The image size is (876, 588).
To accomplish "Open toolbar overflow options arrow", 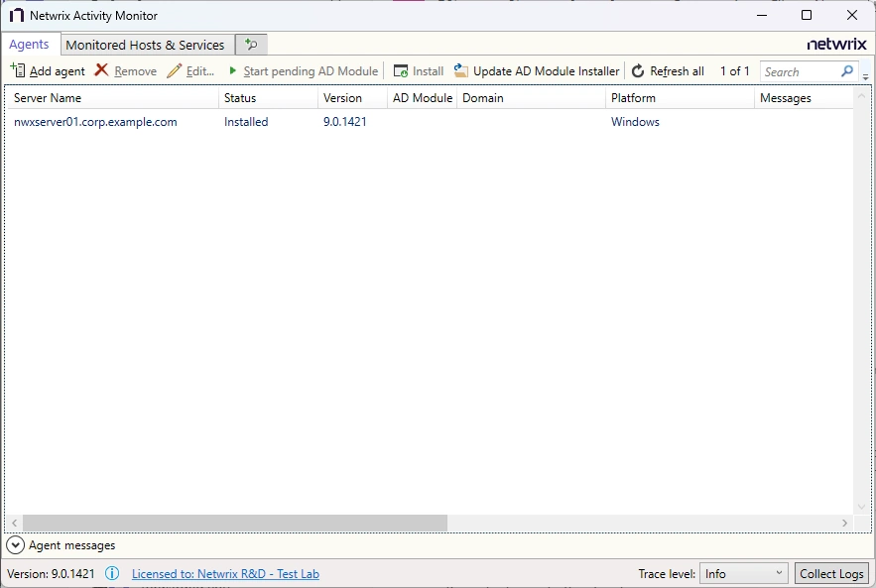I will [866, 75].
